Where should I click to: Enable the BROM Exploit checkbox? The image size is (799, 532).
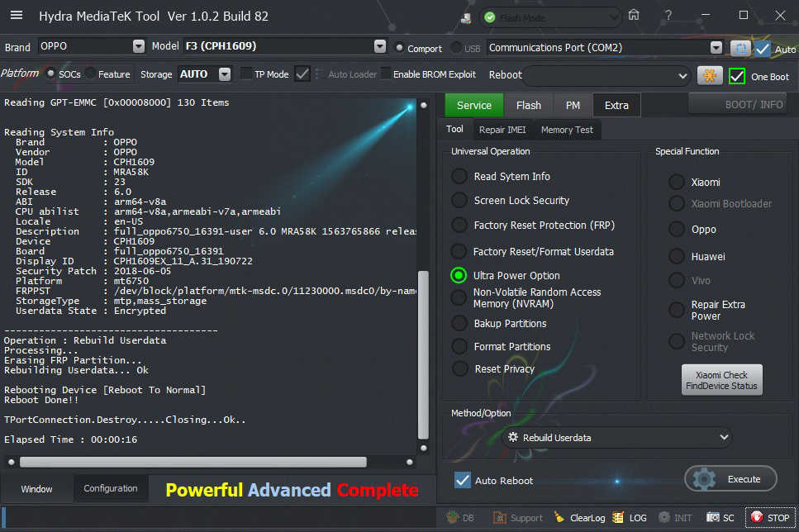click(x=386, y=74)
